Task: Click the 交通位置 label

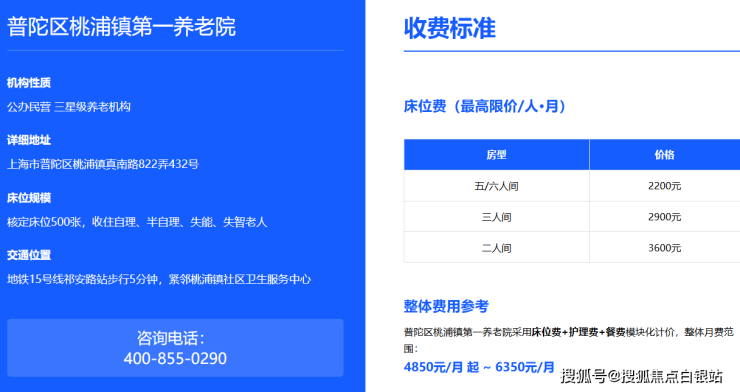Action: 29,255
